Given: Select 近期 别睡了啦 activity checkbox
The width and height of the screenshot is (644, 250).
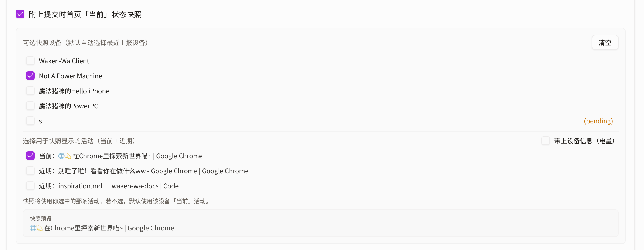Looking at the screenshot, I should [30, 171].
